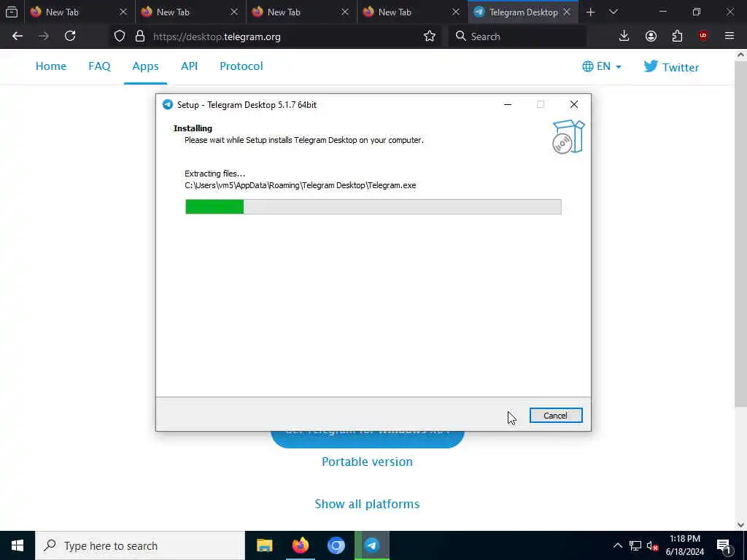The height and width of the screenshot is (560, 747).
Task: Open a new browser tab with plus
Action: 590,12
